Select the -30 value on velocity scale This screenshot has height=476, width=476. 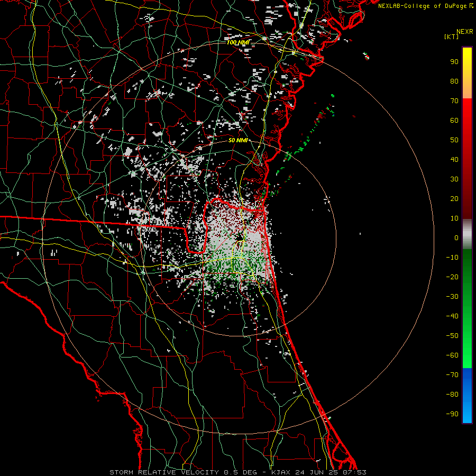[x=452, y=297]
